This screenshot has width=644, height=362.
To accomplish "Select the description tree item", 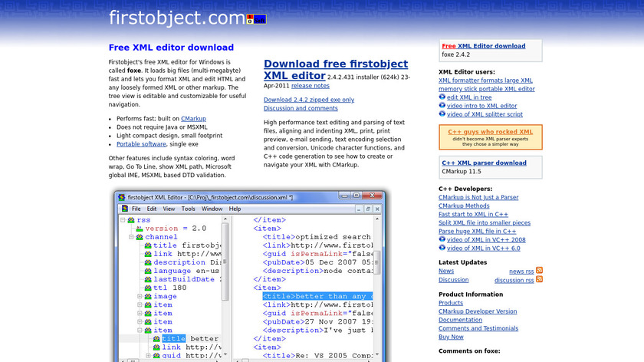I will coord(179,262).
